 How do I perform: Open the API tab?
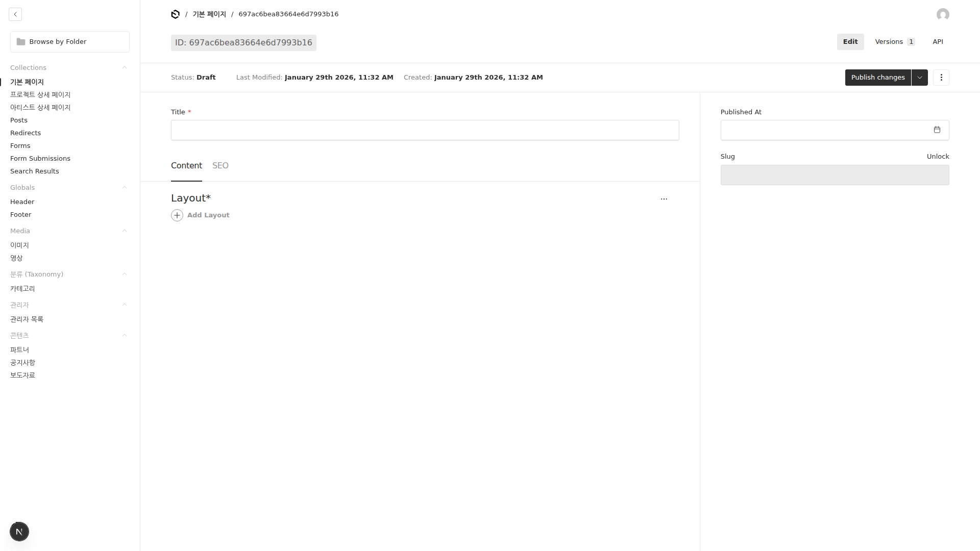click(938, 42)
